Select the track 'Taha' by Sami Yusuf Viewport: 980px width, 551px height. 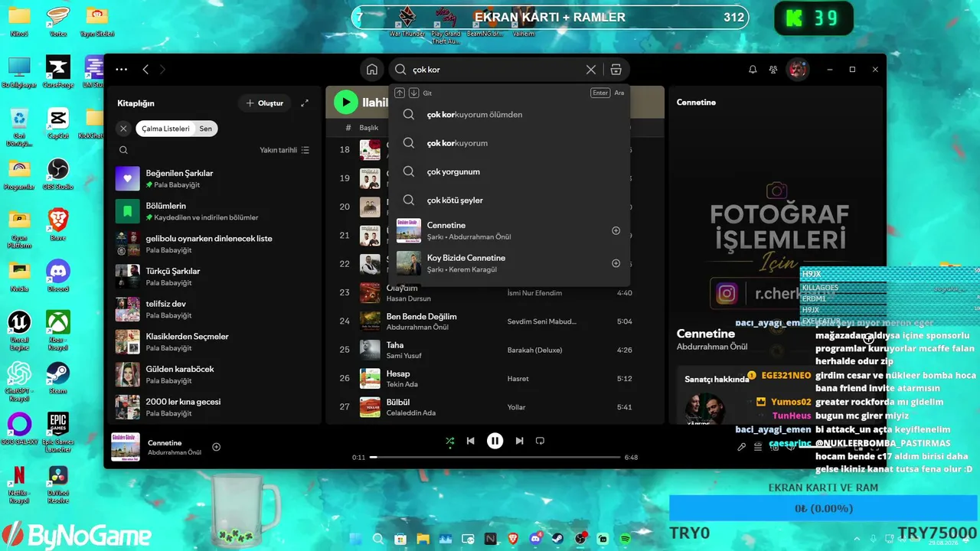[494, 350]
